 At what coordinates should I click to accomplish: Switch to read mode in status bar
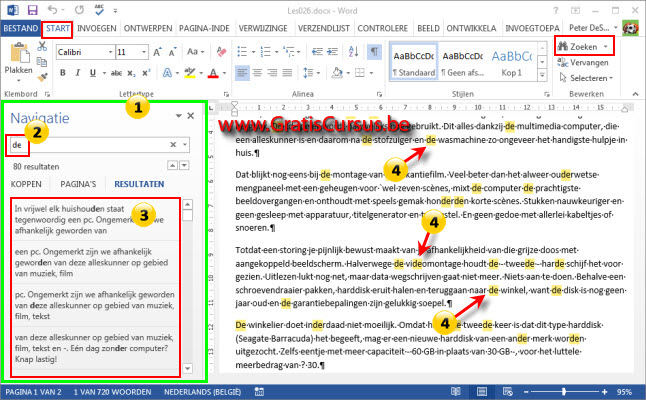click(x=455, y=391)
